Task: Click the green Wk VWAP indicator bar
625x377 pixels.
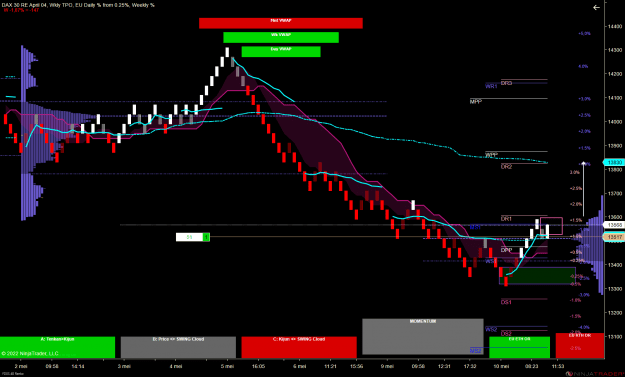Action: tap(281, 37)
